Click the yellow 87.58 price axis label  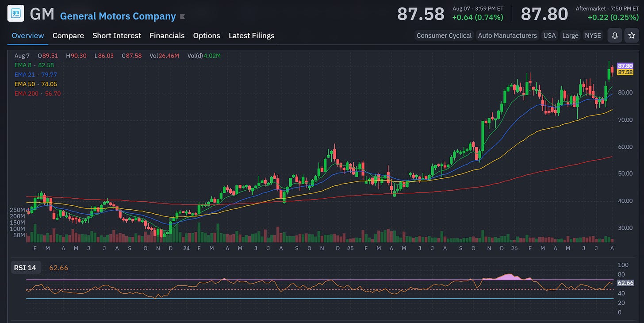tap(625, 72)
